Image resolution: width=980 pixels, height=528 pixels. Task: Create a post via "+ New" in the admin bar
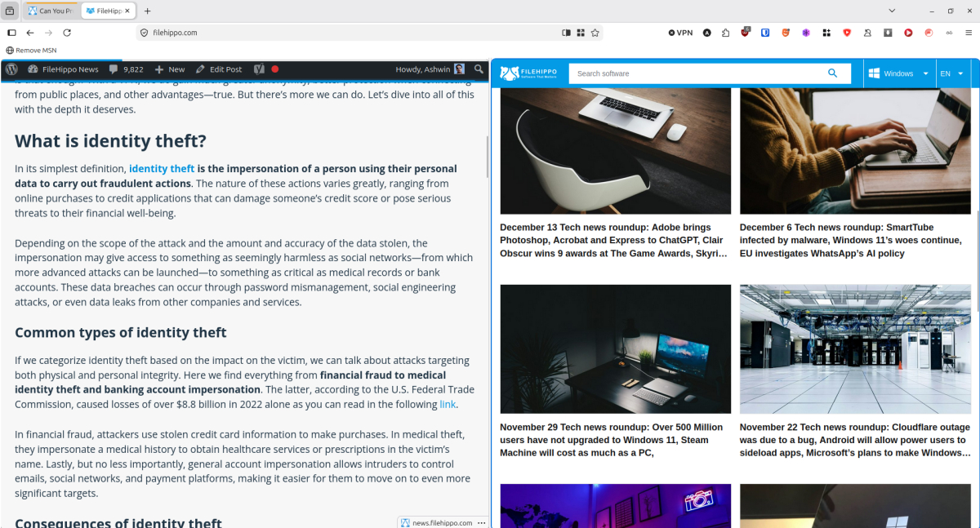tap(169, 69)
